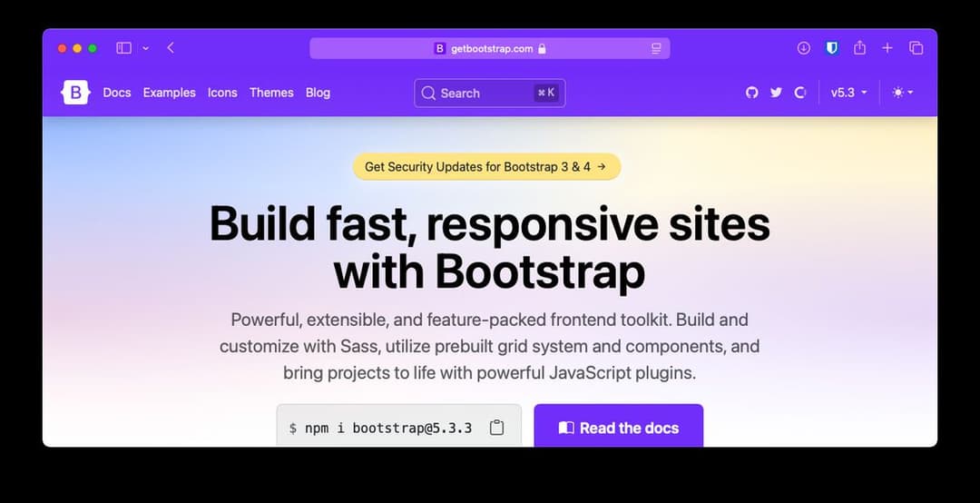Click the npm i bootstrap@5.3.3 command text
Image resolution: width=980 pixels, height=503 pixels.
click(388, 428)
